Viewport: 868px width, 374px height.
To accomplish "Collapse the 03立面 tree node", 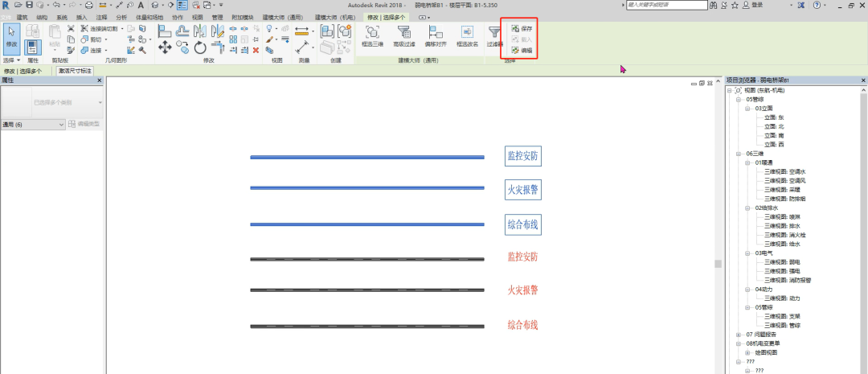I will point(747,109).
